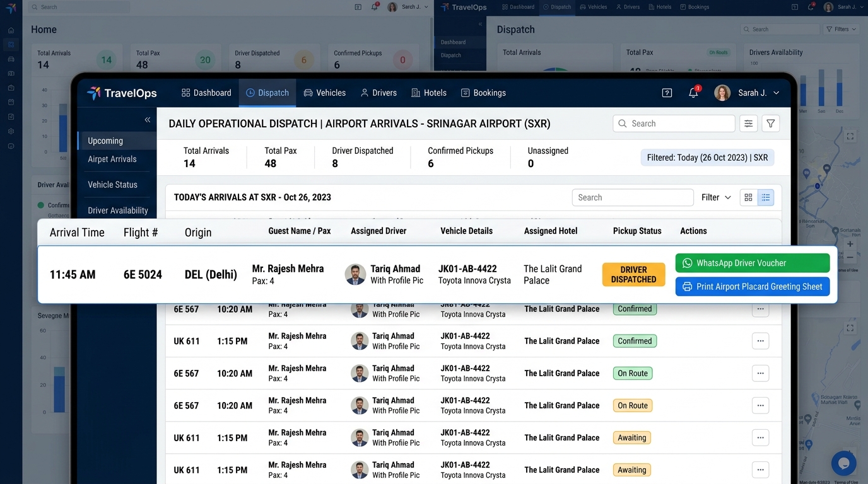Open the chat bubble widget
Screen dimensions: 868x484
(x=843, y=463)
